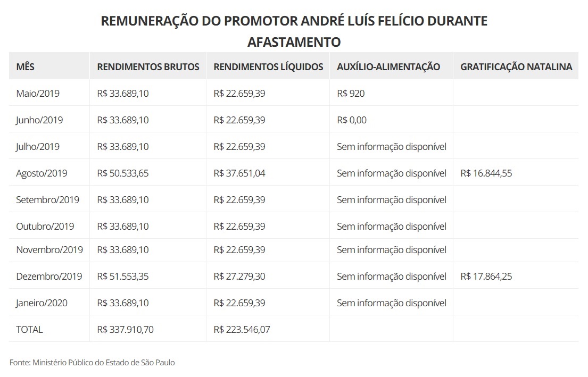Select the R$ 337.910,70 total gross value

click(126, 330)
